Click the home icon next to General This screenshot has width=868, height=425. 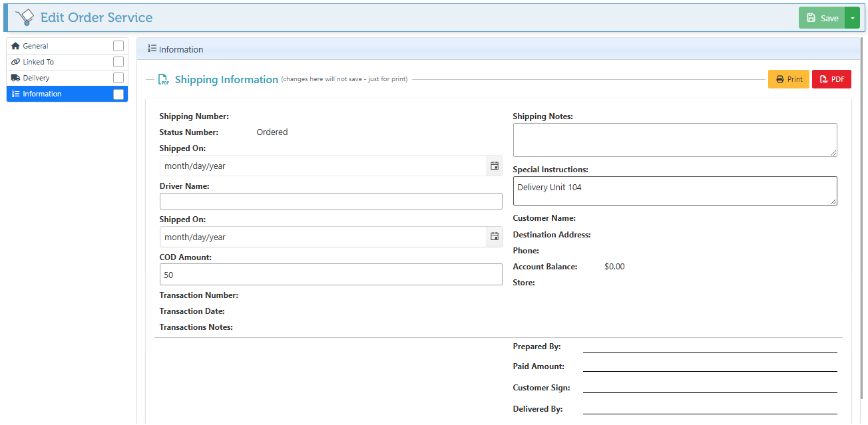coord(15,46)
